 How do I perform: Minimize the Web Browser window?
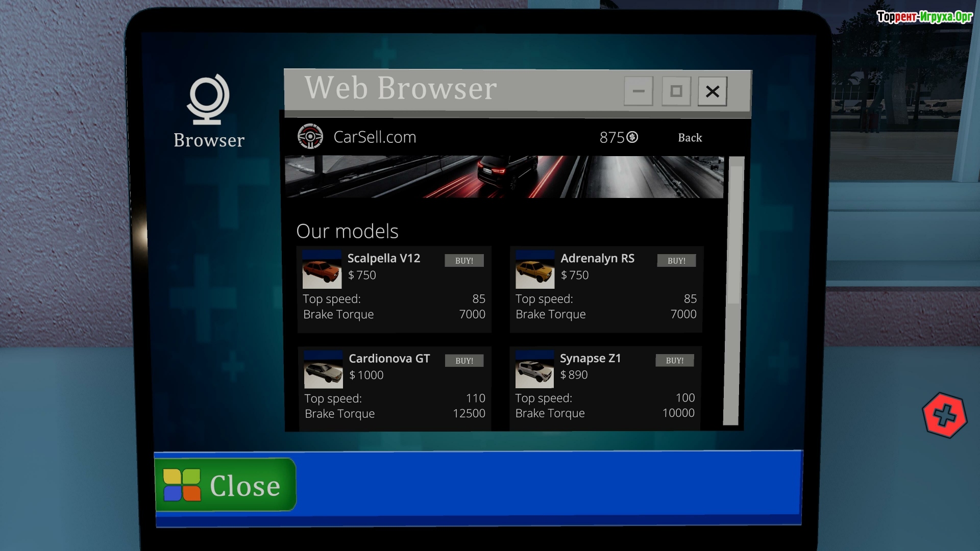[639, 91]
